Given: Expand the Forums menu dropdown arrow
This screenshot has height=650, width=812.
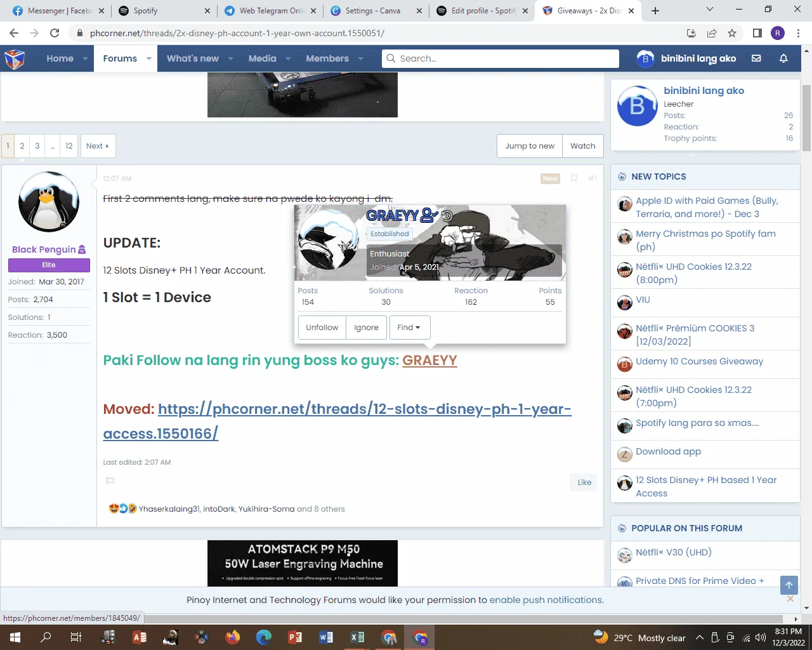Looking at the screenshot, I should [149, 58].
